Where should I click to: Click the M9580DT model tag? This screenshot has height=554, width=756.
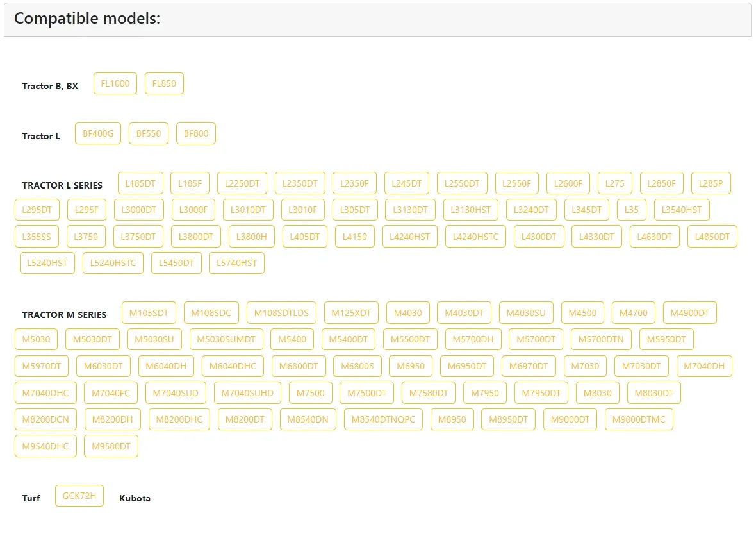click(111, 446)
